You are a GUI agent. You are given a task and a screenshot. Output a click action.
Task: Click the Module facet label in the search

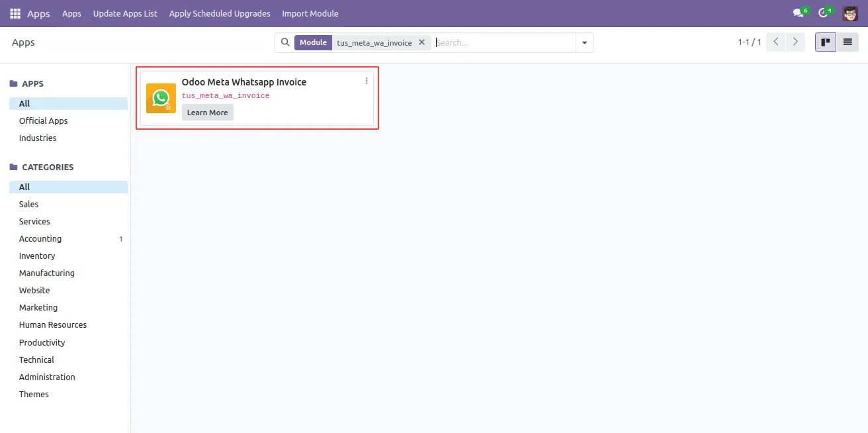coord(313,42)
